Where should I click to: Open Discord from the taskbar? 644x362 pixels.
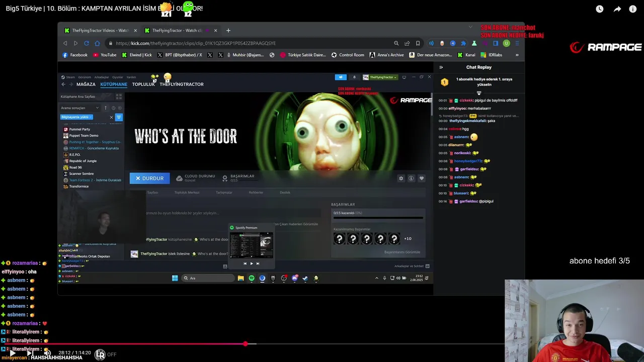(x=295, y=278)
